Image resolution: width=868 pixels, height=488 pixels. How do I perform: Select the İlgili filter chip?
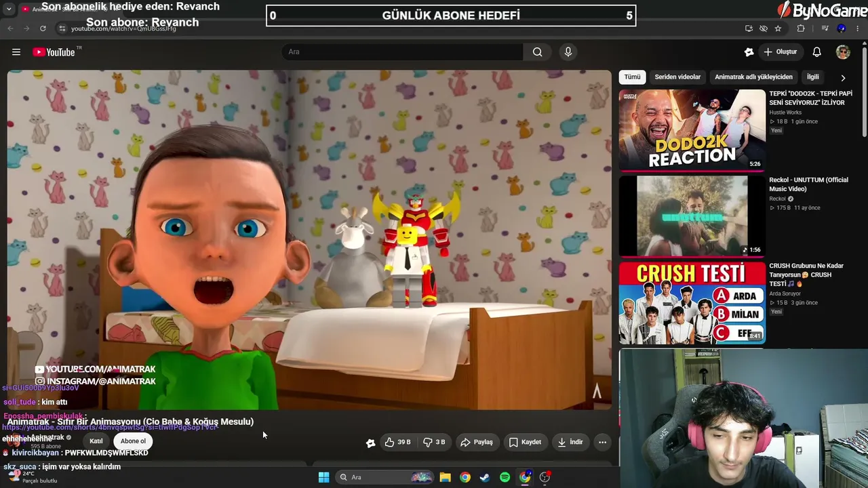point(812,77)
